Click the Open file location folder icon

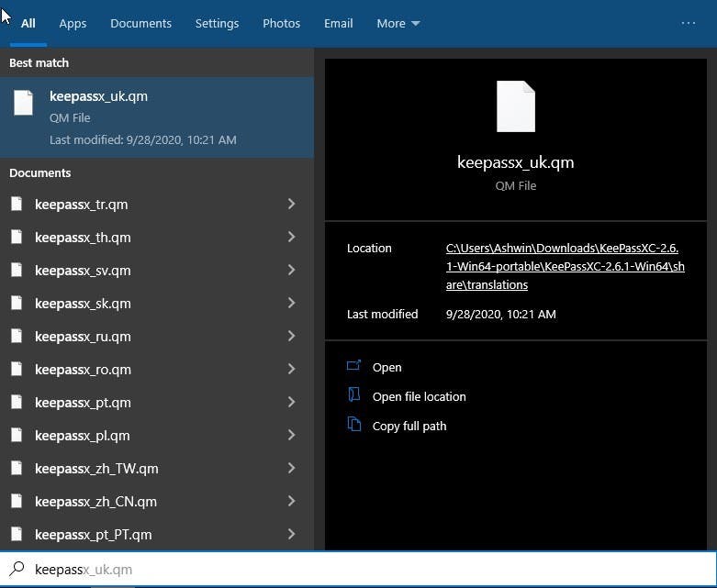354,395
